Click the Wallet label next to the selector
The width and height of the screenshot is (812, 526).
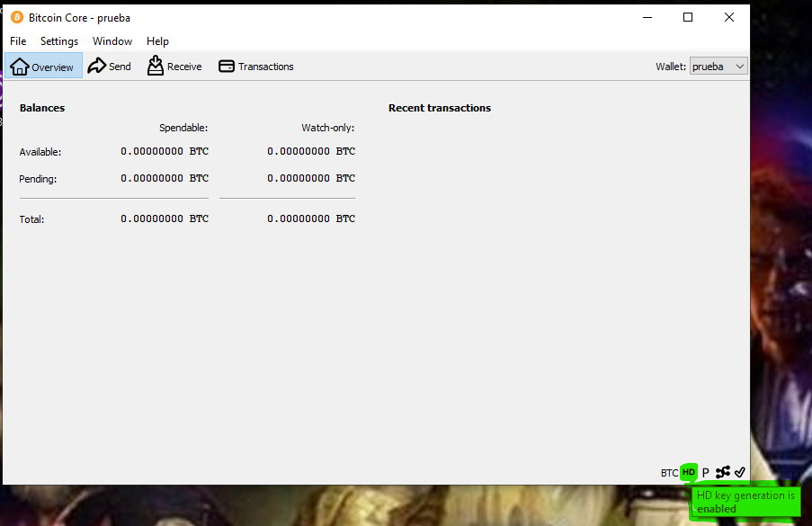[x=671, y=66]
